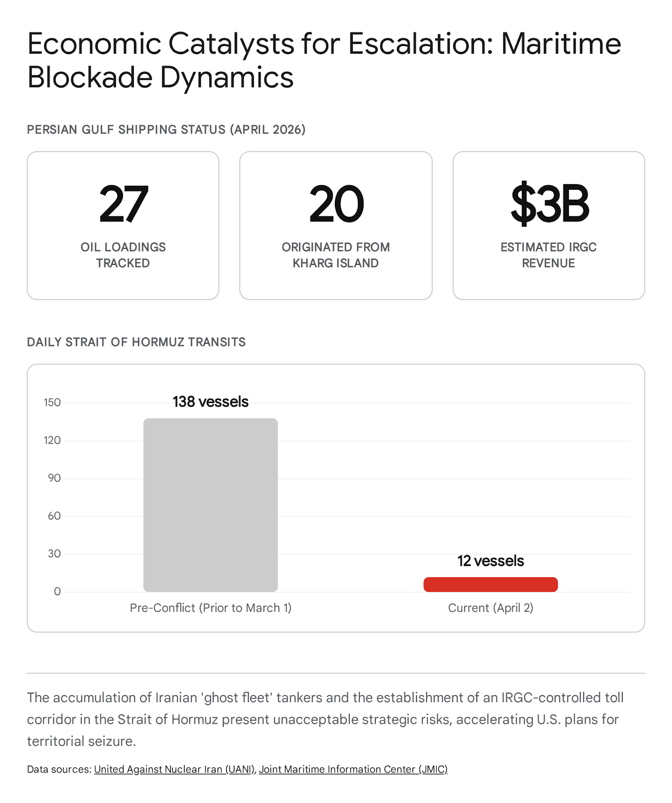This screenshot has width=672, height=803.
Task: Click the "Originated from Kharg Island" caption
Action: click(336, 255)
